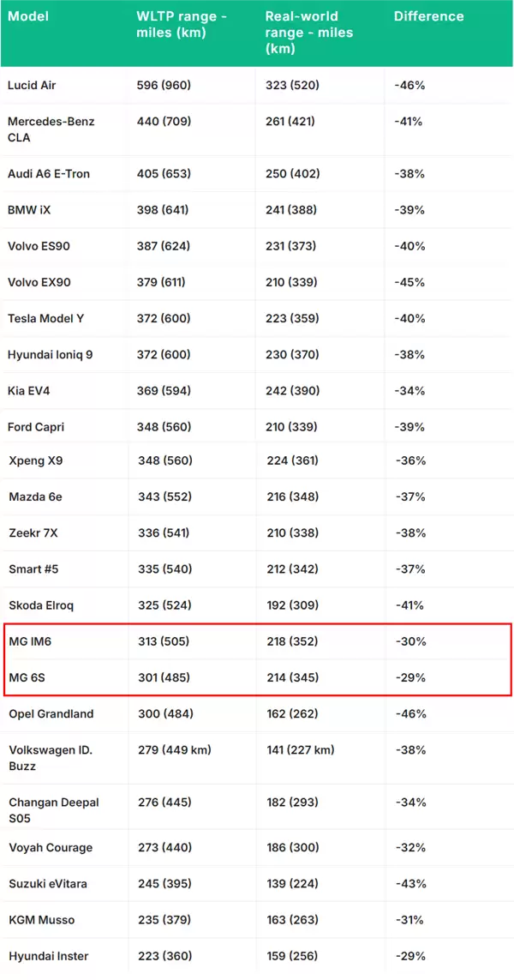Select the MG IM6 model cell
The image size is (514, 980).
coord(31,641)
